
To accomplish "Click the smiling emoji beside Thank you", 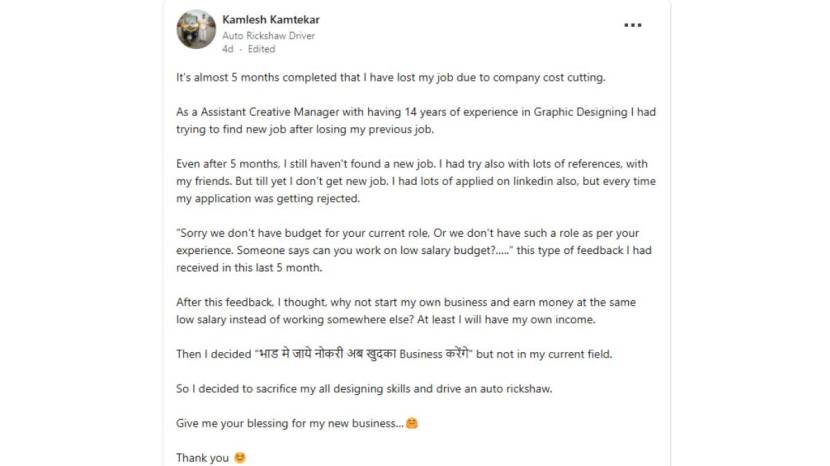I will coord(239,457).
